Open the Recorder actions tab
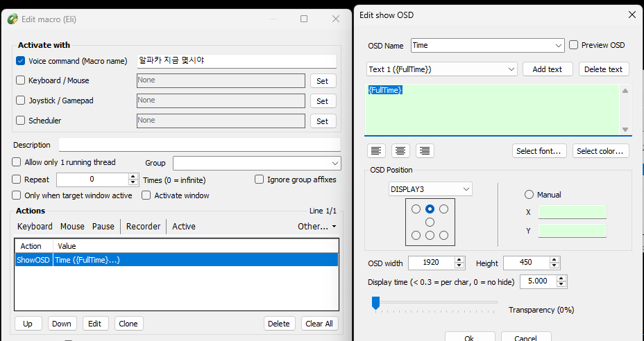Image resolution: width=644 pixels, height=341 pixels. point(144,227)
